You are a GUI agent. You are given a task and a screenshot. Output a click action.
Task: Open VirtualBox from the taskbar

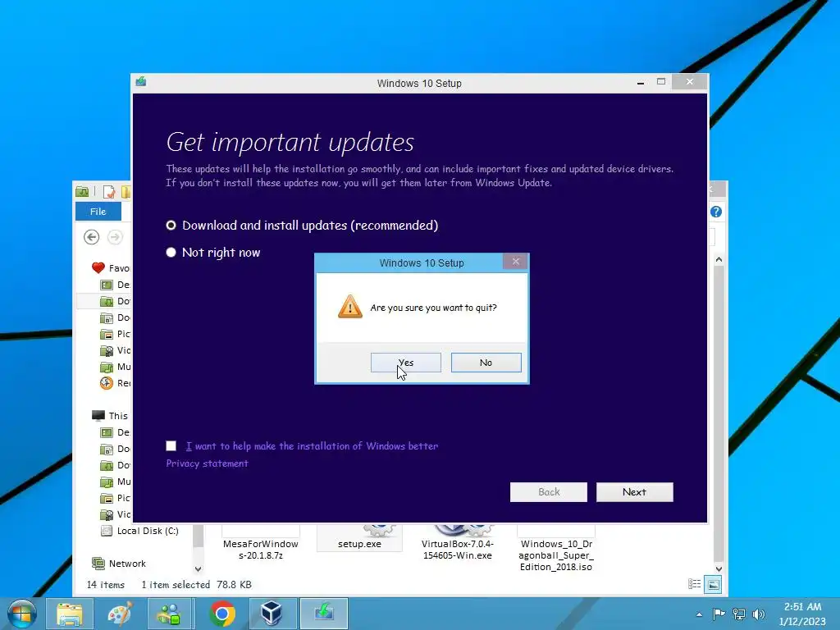272,614
